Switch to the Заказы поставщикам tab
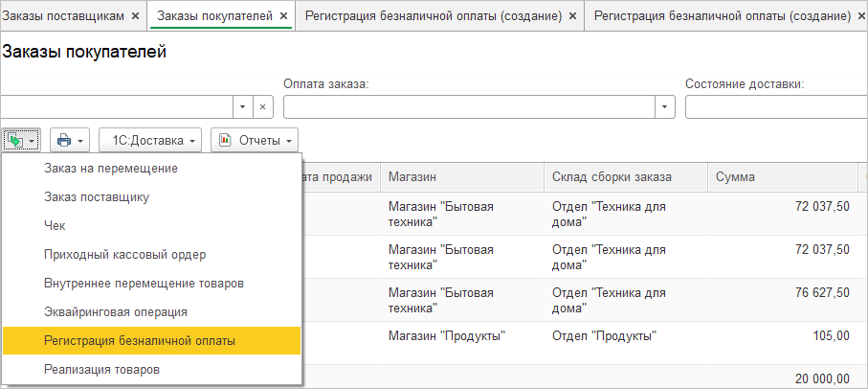 (x=64, y=16)
